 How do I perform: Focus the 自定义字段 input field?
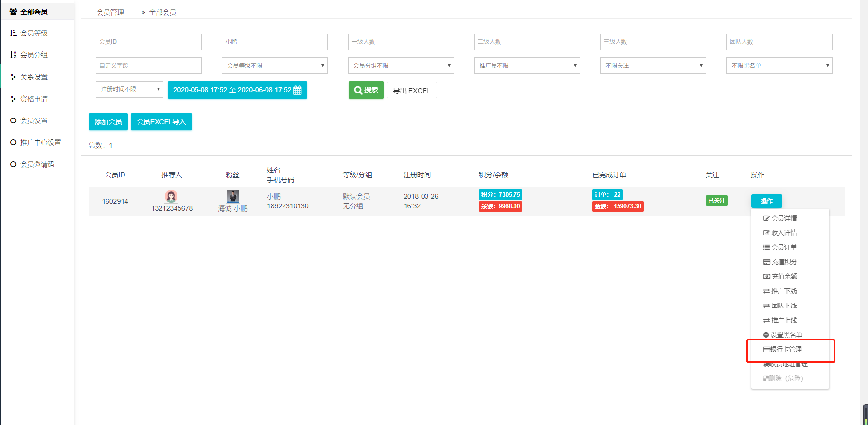click(149, 66)
